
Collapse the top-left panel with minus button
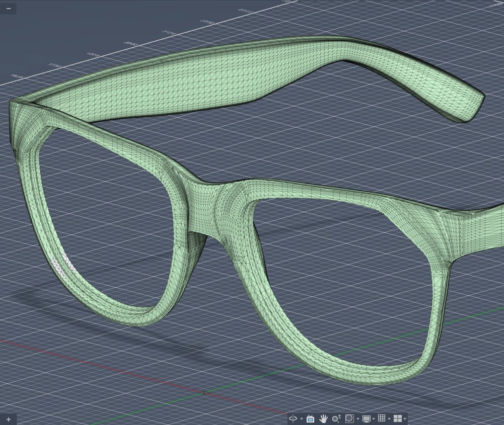coord(8,9)
